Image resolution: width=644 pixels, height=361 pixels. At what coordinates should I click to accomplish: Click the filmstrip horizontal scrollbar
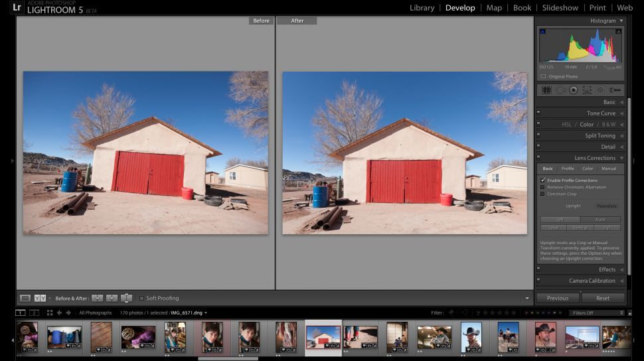(x=228, y=358)
